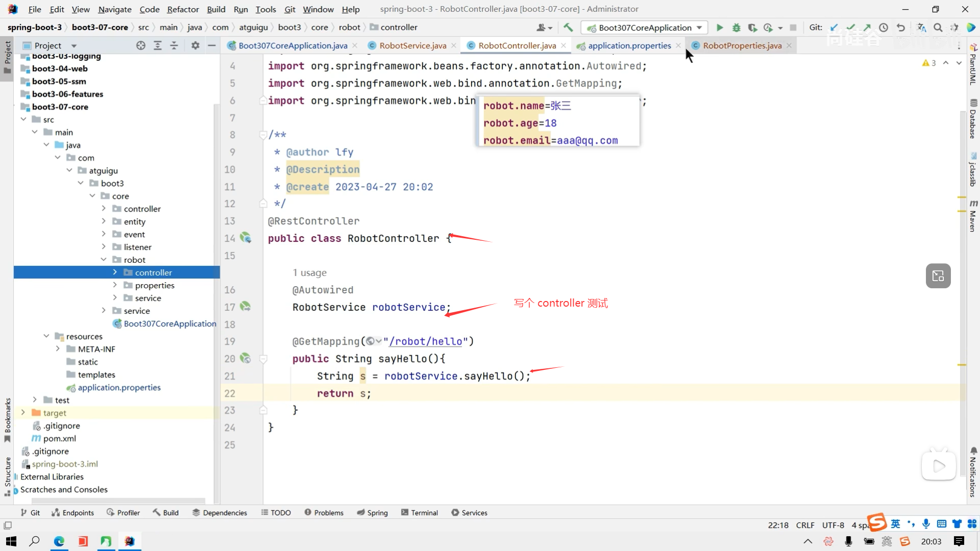Open Boot307CoreApplication run configuration dropdown

[645, 28]
